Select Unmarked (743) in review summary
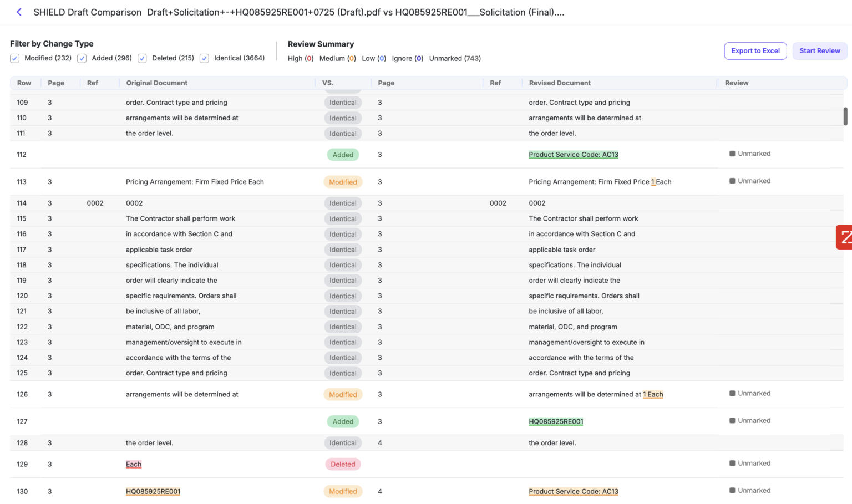The image size is (852, 504). pyautogui.click(x=455, y=58)
